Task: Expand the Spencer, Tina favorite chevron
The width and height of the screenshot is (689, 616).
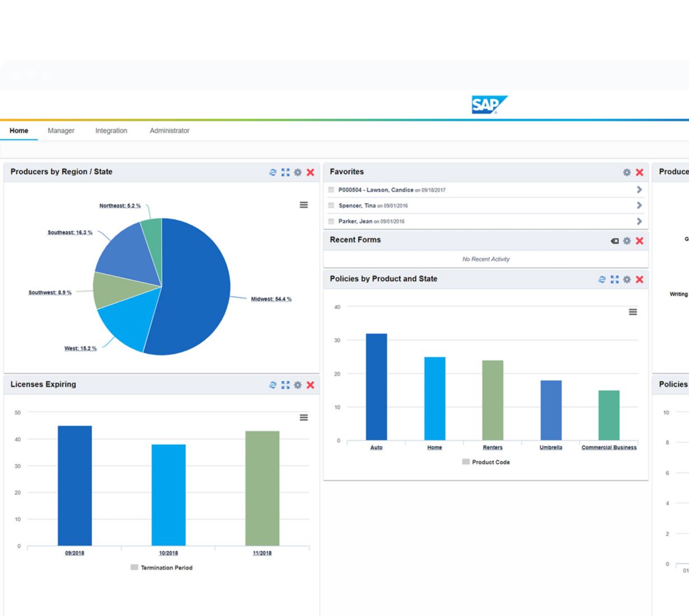Action: pos(639,206)
